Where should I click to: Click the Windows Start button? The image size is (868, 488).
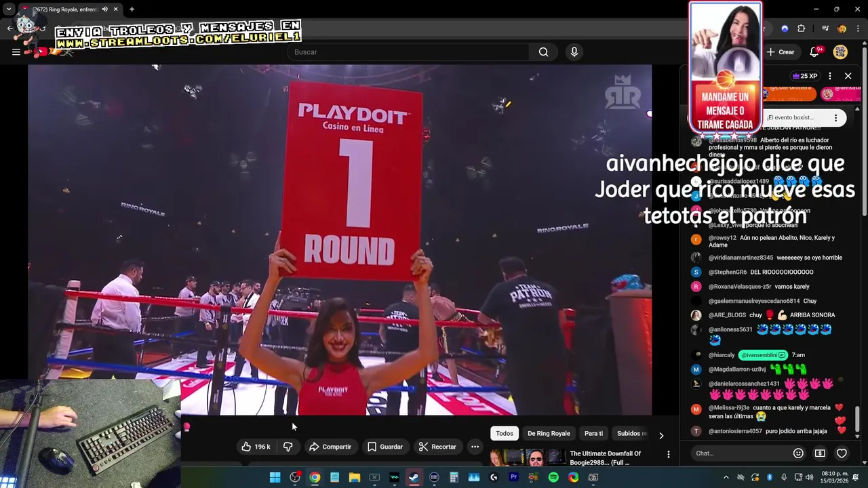click(x=275, y=477)
